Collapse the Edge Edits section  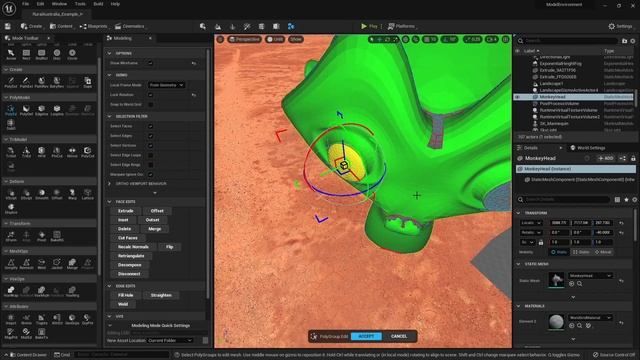tap(109, 286)
